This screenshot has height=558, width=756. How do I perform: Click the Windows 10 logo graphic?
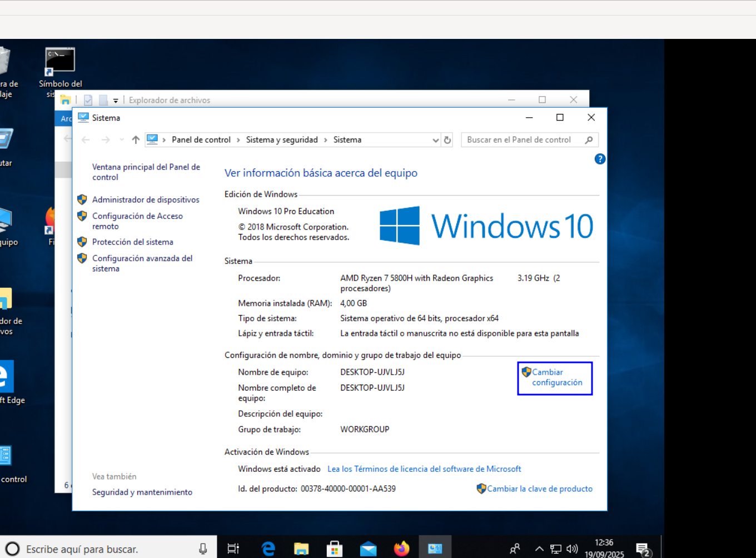486,226
